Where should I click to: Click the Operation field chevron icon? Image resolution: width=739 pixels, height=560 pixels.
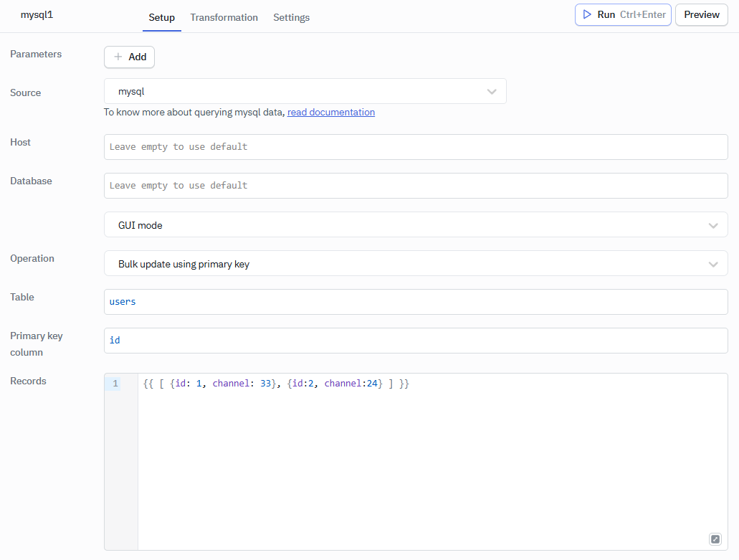(713, 263)
